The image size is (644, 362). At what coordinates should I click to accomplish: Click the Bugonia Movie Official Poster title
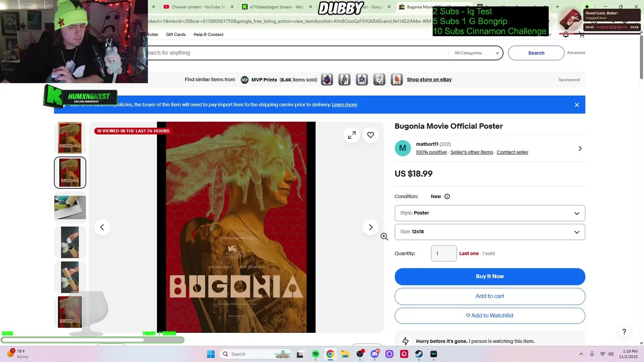coord(448,126)
